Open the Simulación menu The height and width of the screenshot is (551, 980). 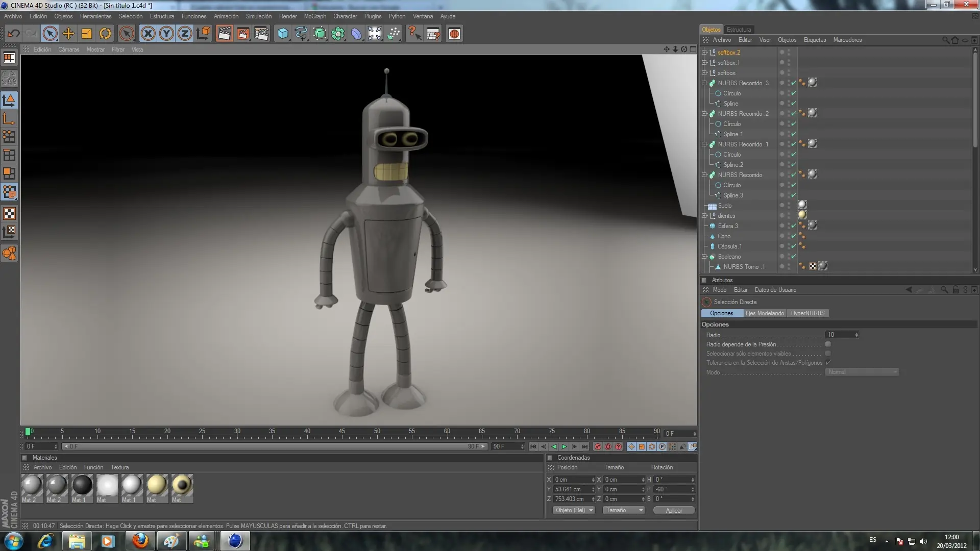pyautogui.click(x=259, y=16)
